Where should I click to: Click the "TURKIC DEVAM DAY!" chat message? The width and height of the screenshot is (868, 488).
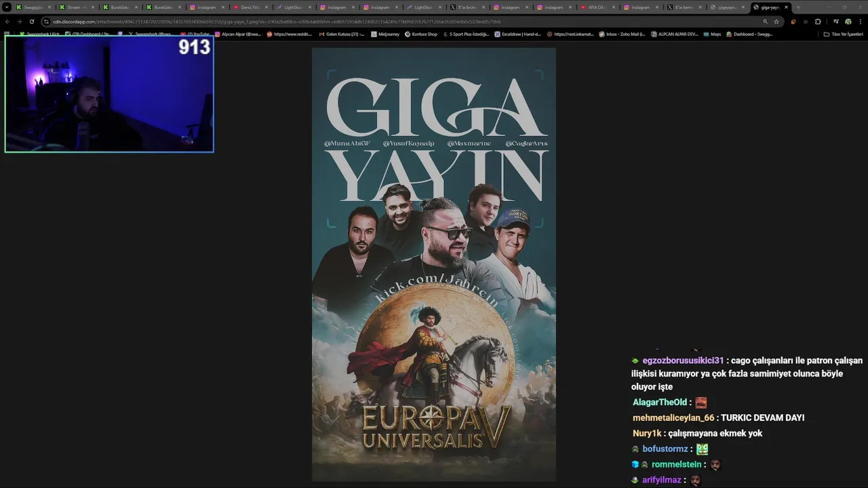(763, 418)
